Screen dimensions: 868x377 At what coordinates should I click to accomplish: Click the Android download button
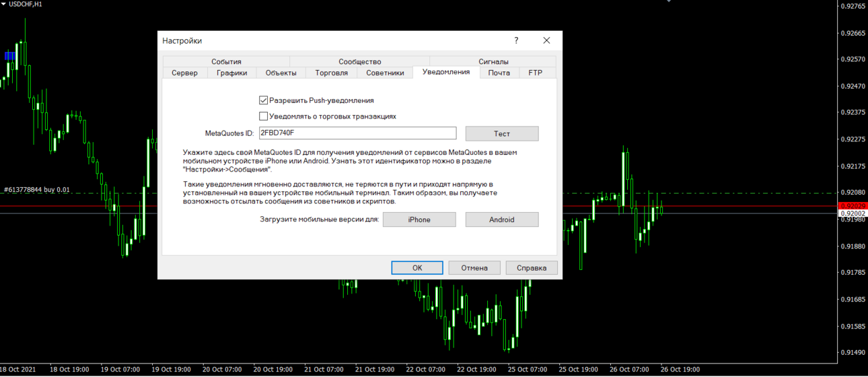pyautogui.click(x=502, y=219)
